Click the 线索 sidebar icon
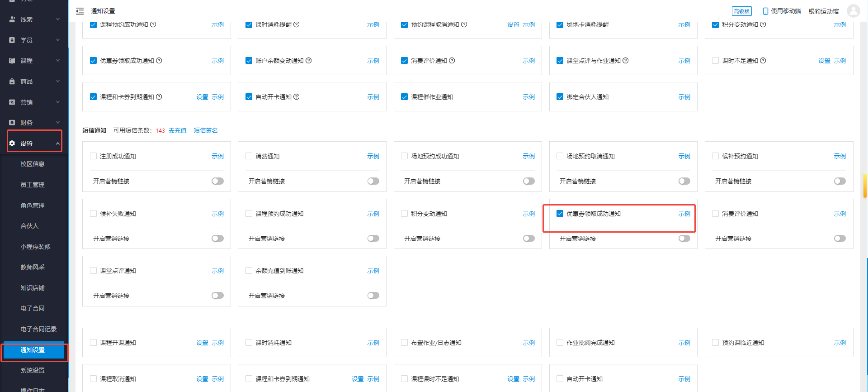Viewport: 868px width, 392px height. click(12, 19)
